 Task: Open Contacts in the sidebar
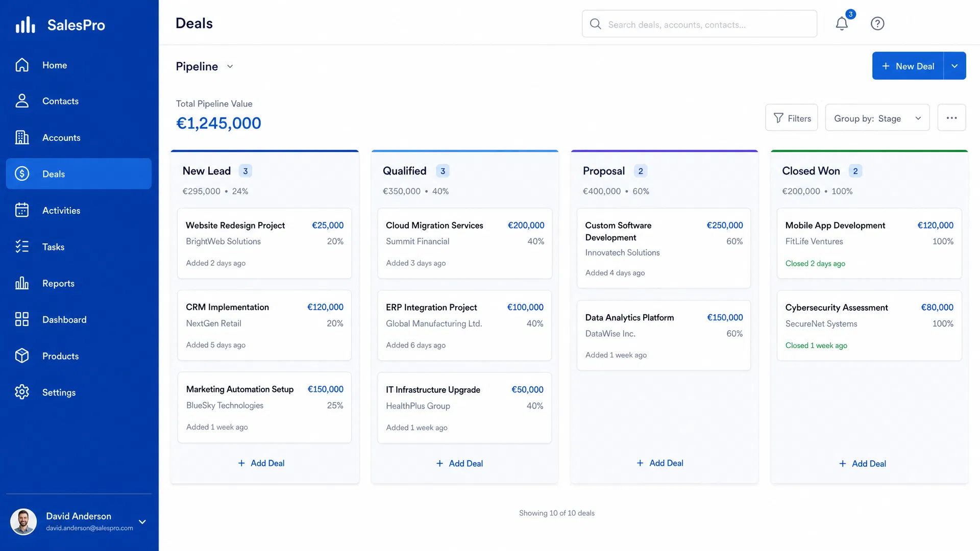click(79, 101)
